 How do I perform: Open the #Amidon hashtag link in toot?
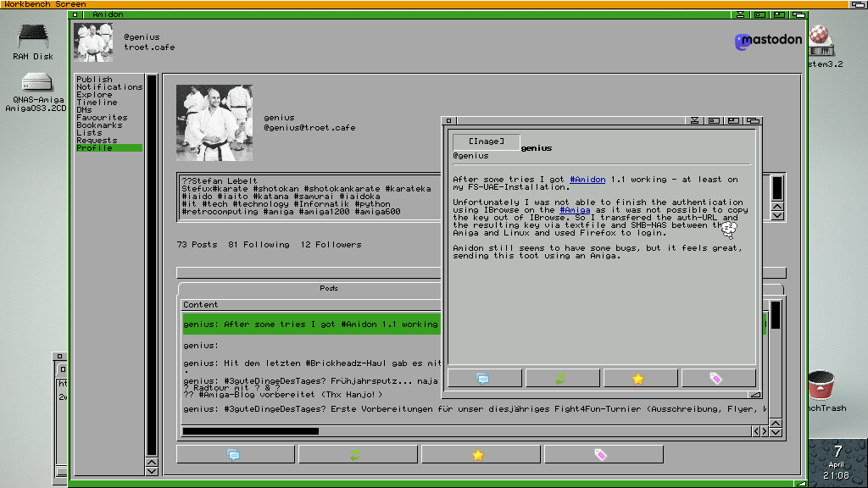tap(587, 180)
